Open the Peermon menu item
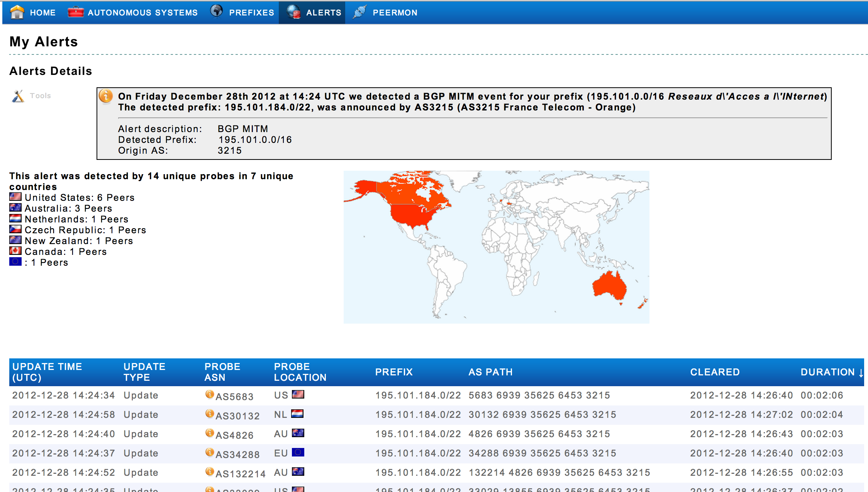The height and width of the screenshot is (492, 868). pos(395,13)
